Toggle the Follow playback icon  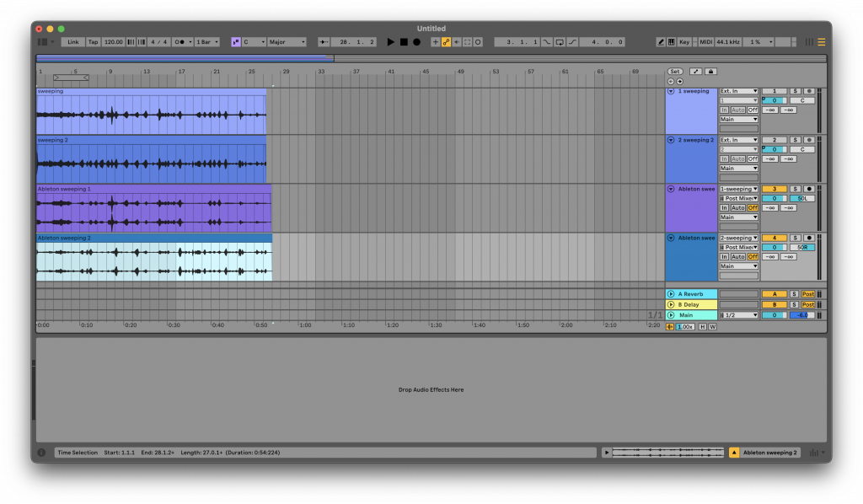pos(324,42)
